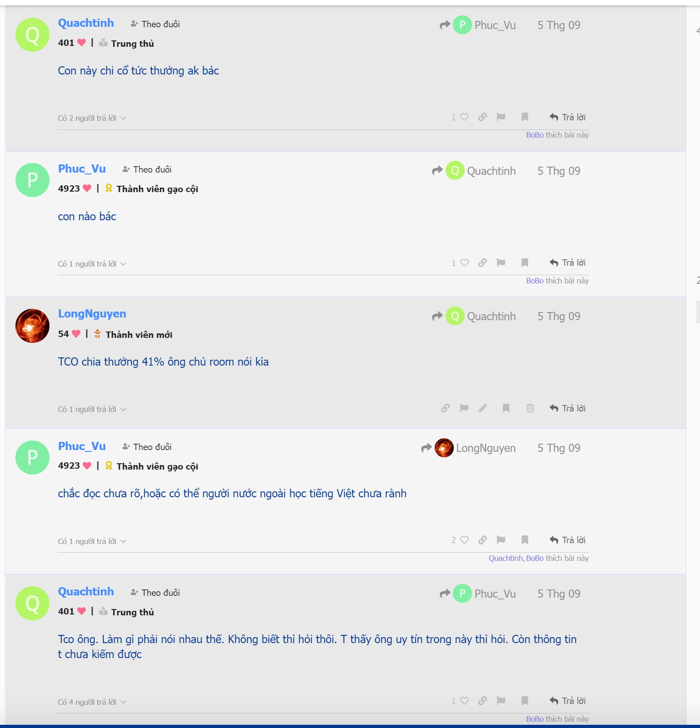Viewport: 700px width, 728px height.
Task: Bookmark LongNguyen's "TCO chia thưởng 41%" post
Action: click(x=506, y=408)
